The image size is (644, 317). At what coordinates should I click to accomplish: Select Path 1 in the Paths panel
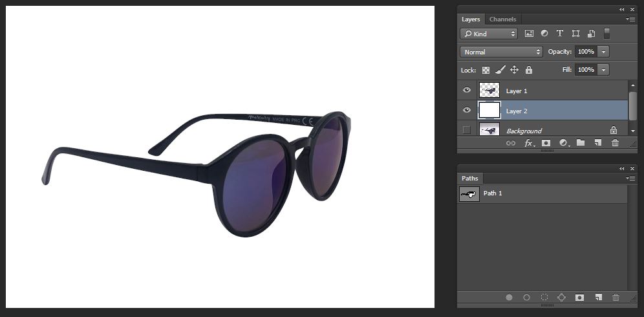(x=493, y=193)
